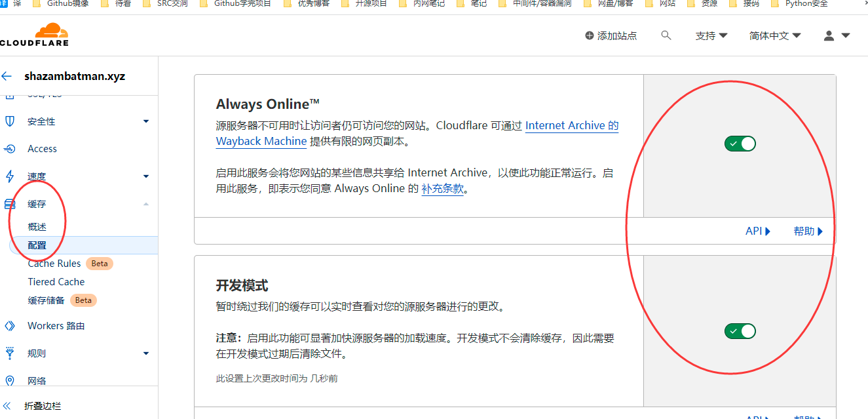Click the 添加站点 button
Viewport: 868px width, 419px height.
coord(611,35)
